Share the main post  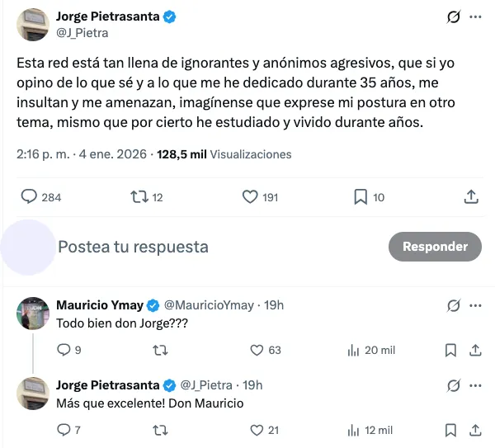(471, 197)
